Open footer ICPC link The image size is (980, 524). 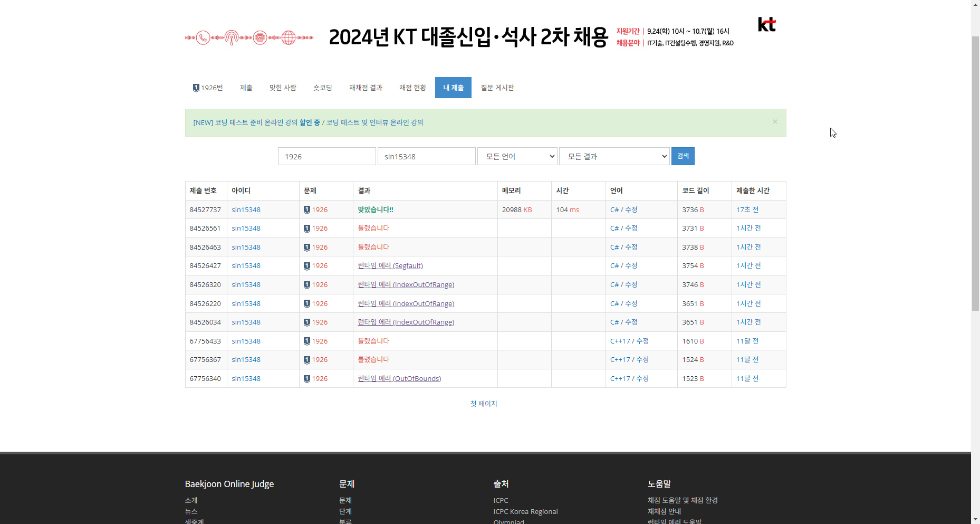tap(501, 500)
